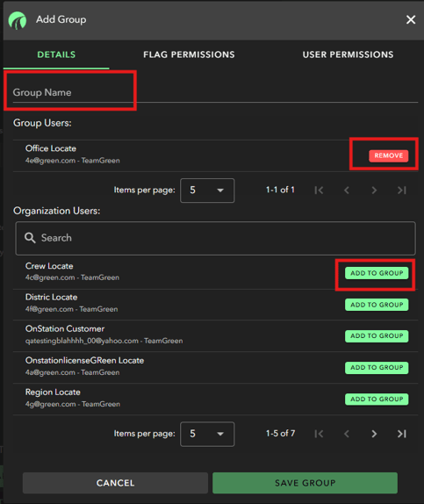The width and height of the screenshot is (424, 504).
Task: Click the green OnStation logo icon
Action: [18, 20]
